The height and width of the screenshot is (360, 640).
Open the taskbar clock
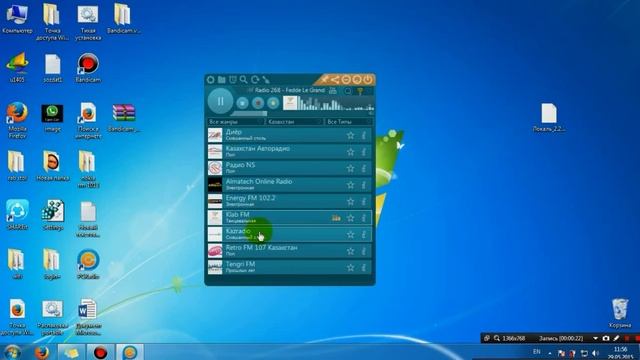[621, 353]
